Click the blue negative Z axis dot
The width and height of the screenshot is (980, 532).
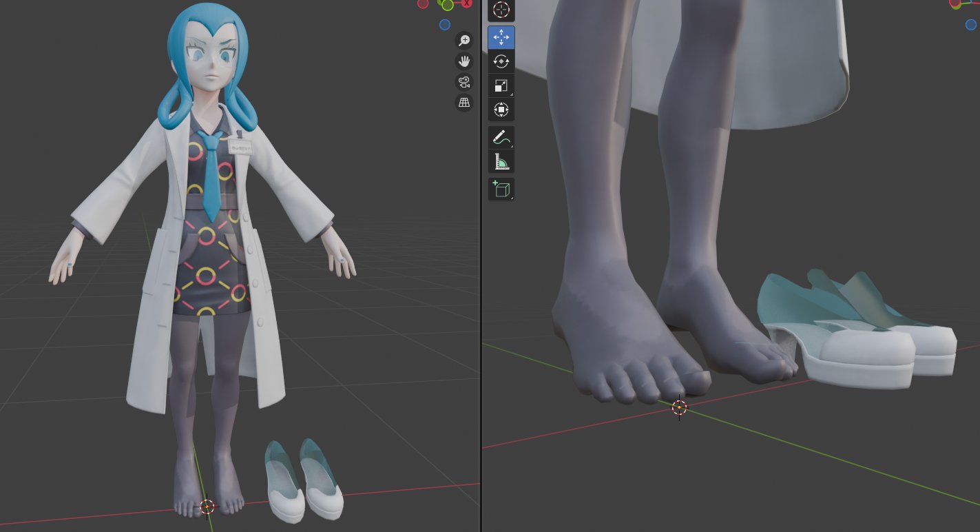pyautogui.click(x=445, y=25)
